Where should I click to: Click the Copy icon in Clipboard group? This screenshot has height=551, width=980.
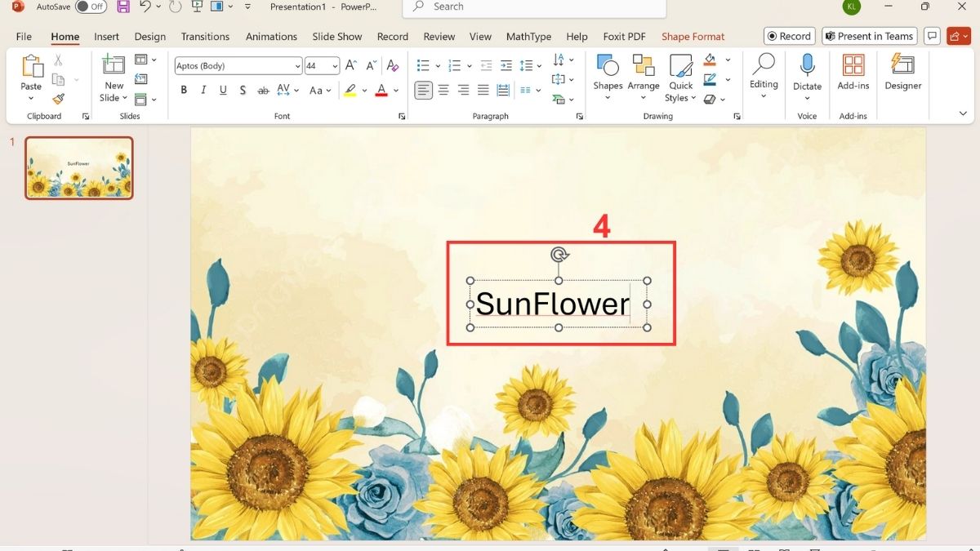58,79
